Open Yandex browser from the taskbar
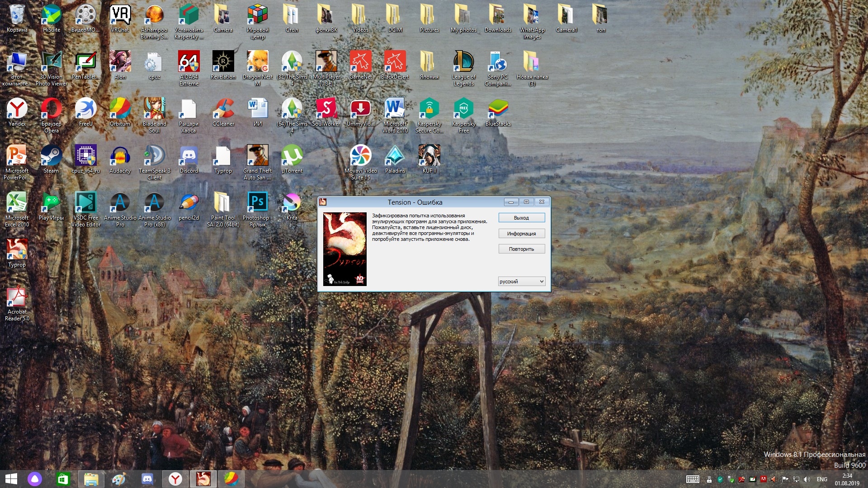Screen dimensions: 868x488 175,479
